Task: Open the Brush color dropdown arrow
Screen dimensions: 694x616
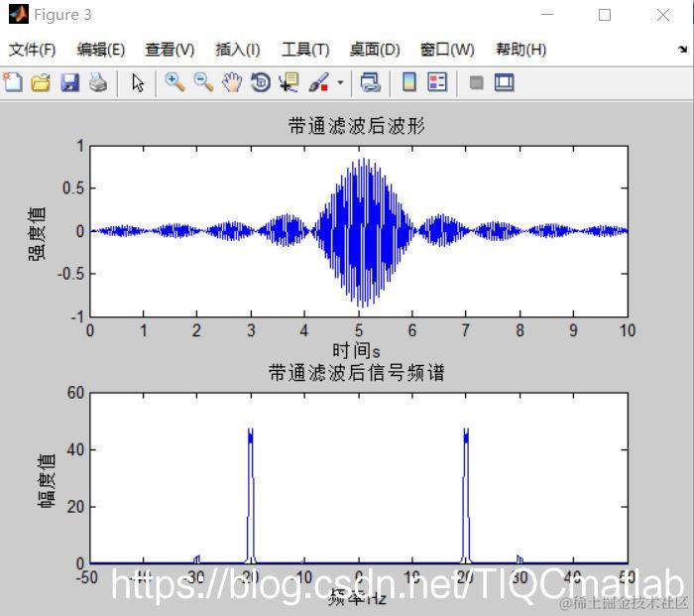Action: click(x=340, y=82)
